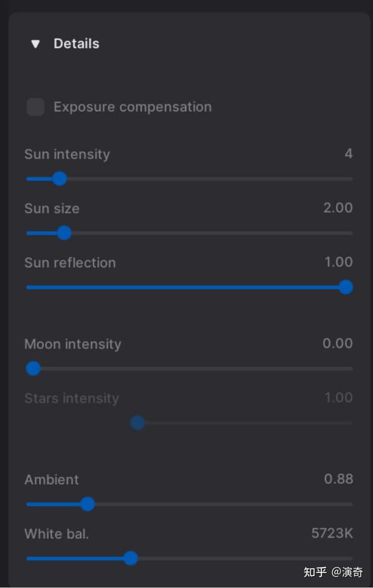Click the Sun intensity value 4
373x588 pixels.
click(349, 153)
